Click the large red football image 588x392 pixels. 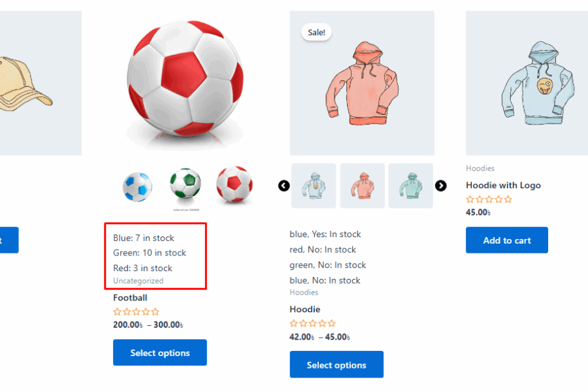[185, 80]
